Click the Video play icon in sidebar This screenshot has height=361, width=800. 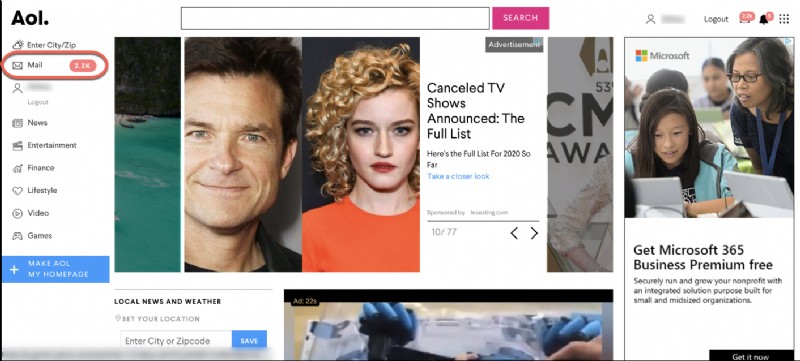18,213
